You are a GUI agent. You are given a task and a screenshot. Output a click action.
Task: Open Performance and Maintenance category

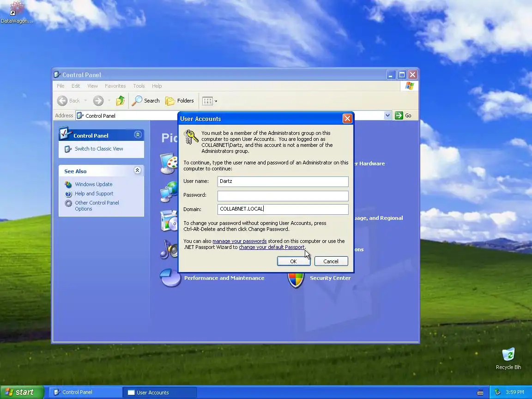(x=224, y=278)
